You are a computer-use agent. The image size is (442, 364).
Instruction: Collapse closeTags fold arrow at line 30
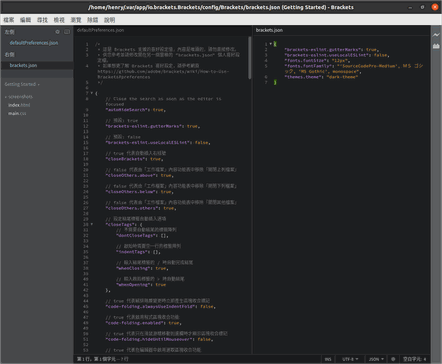pos(92,224)
